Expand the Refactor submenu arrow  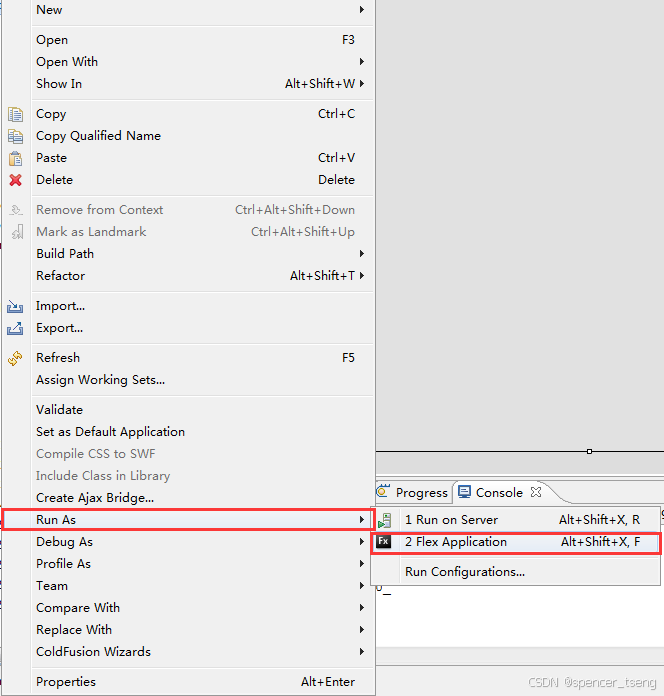pyautogui.click(x=362, y=276)
